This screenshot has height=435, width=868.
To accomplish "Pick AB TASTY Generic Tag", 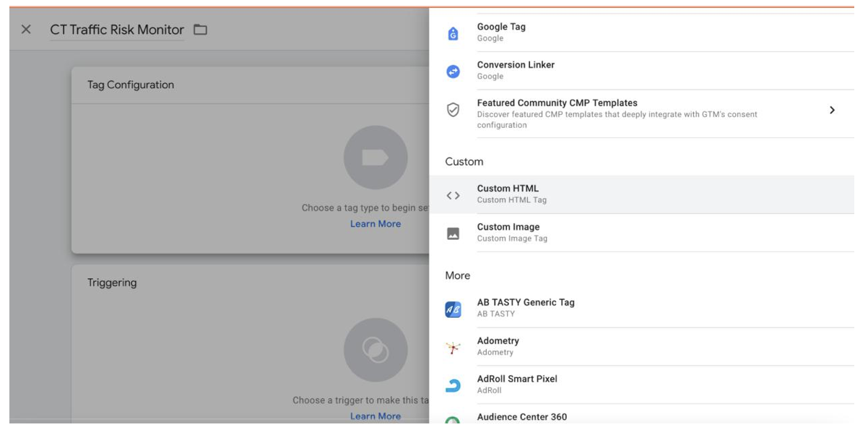I will [641, 309].
